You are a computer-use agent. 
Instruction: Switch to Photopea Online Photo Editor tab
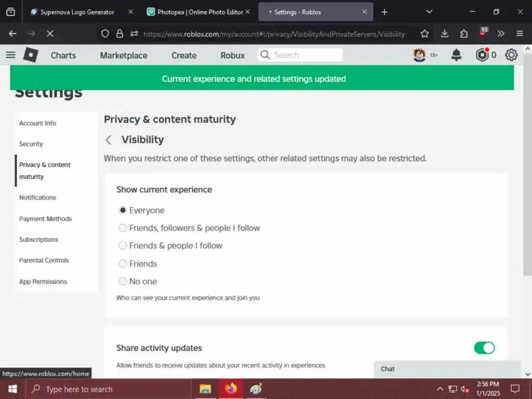click(x=200, y=12)
